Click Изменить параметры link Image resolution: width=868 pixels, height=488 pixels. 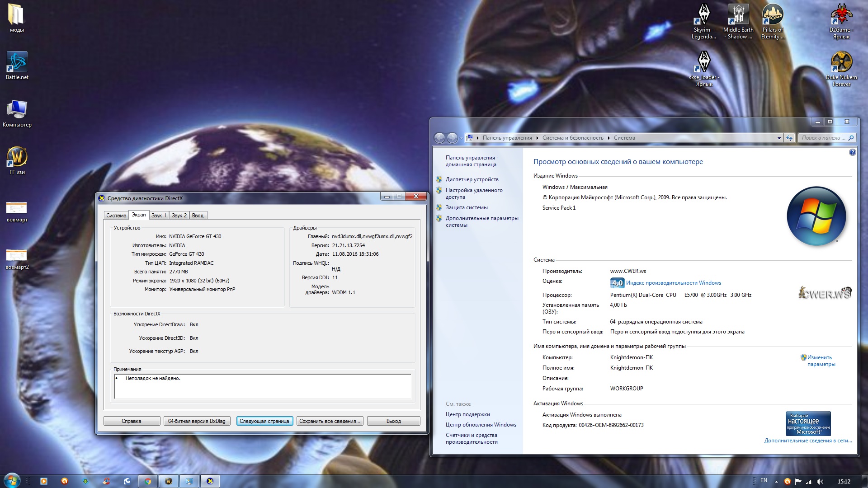pyautogui.click(x=821, y=361)
